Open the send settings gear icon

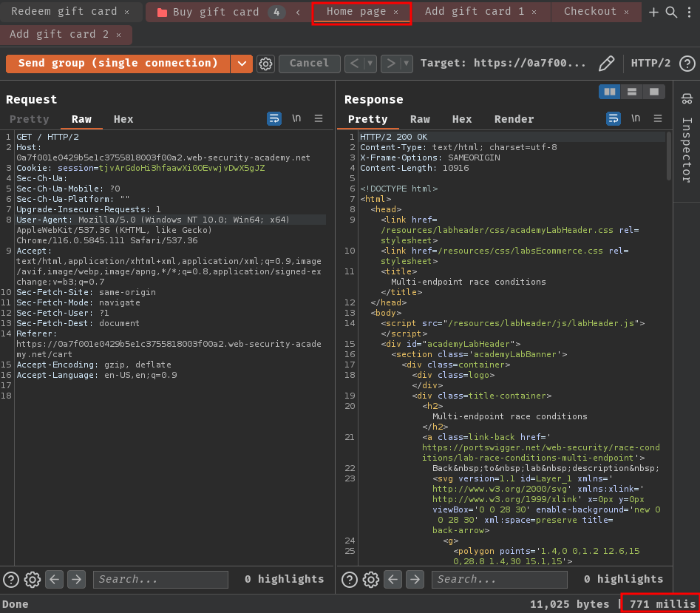[x=265, y=64]
